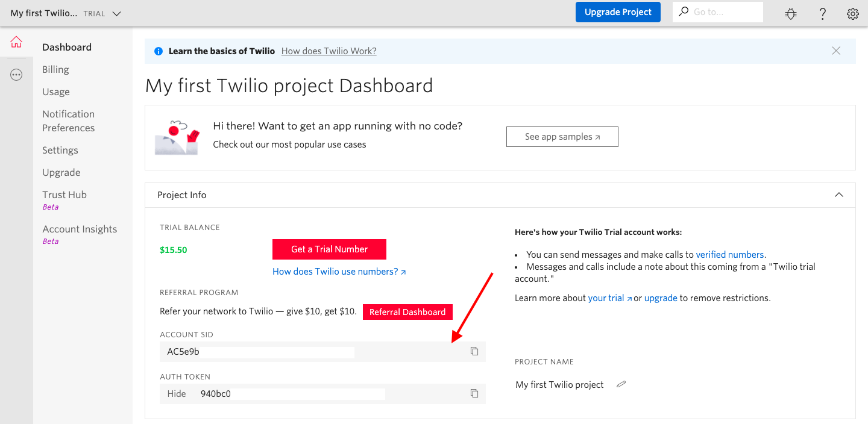Open the ellipsis menu in the left sidebar
Image resolution: width=868 pixels, height=424 pixels.
[16, 75]
